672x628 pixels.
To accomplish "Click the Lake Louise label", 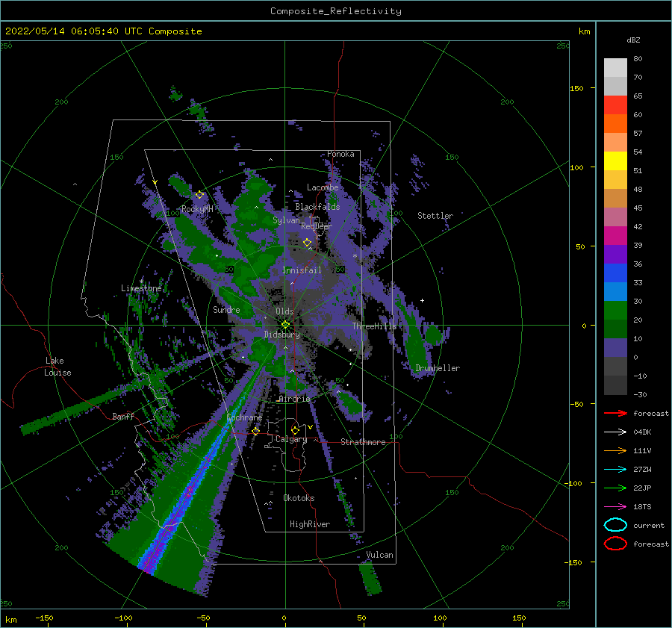I will click(x=57, y=367).
